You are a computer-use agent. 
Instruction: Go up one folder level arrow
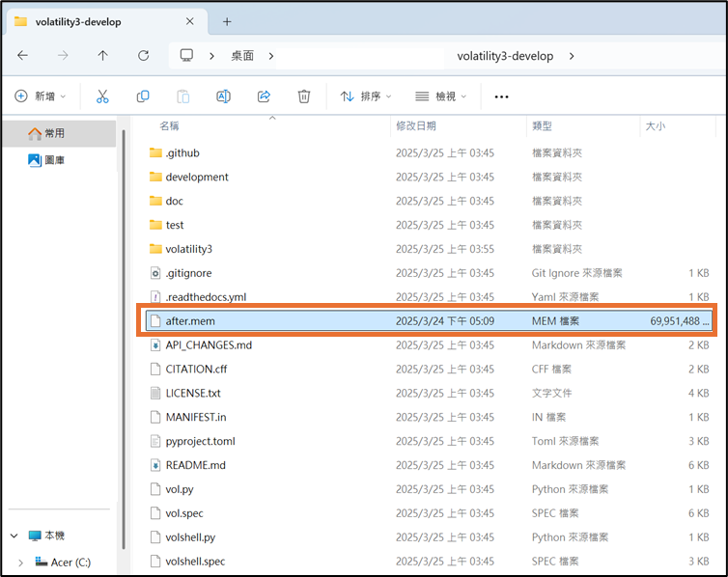102,56
